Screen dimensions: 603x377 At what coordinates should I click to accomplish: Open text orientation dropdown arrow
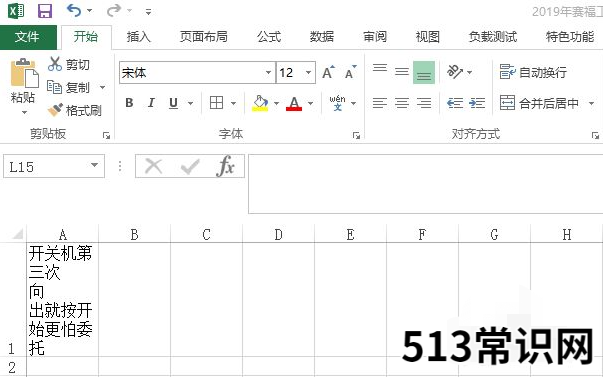coord(469,72)
